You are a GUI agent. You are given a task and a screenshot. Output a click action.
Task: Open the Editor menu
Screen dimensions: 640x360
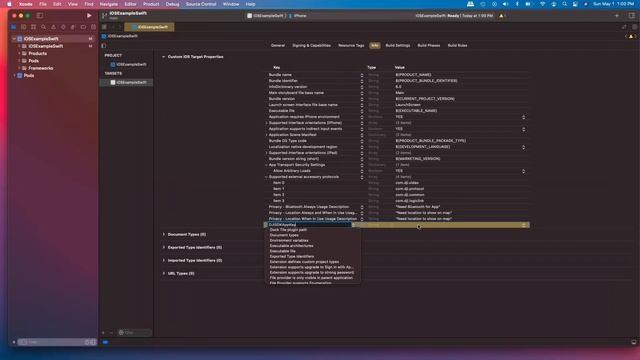pos(130,4)
